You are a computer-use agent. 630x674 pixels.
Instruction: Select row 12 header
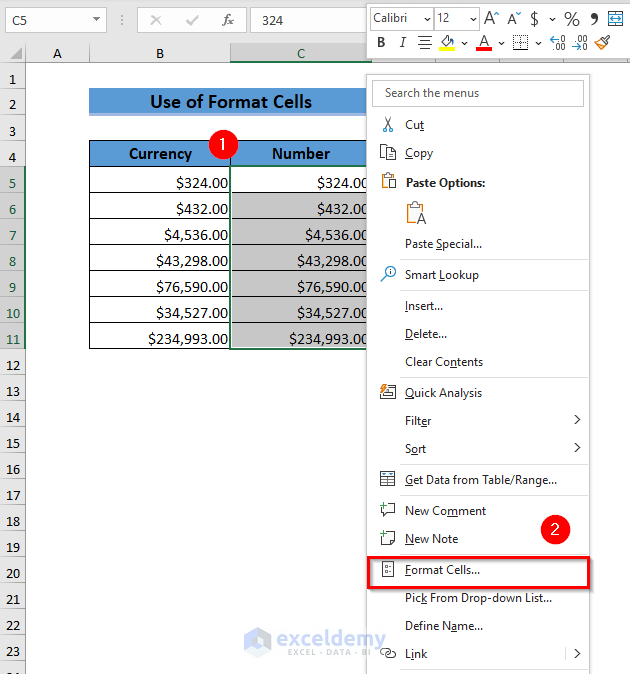point(12,365)
